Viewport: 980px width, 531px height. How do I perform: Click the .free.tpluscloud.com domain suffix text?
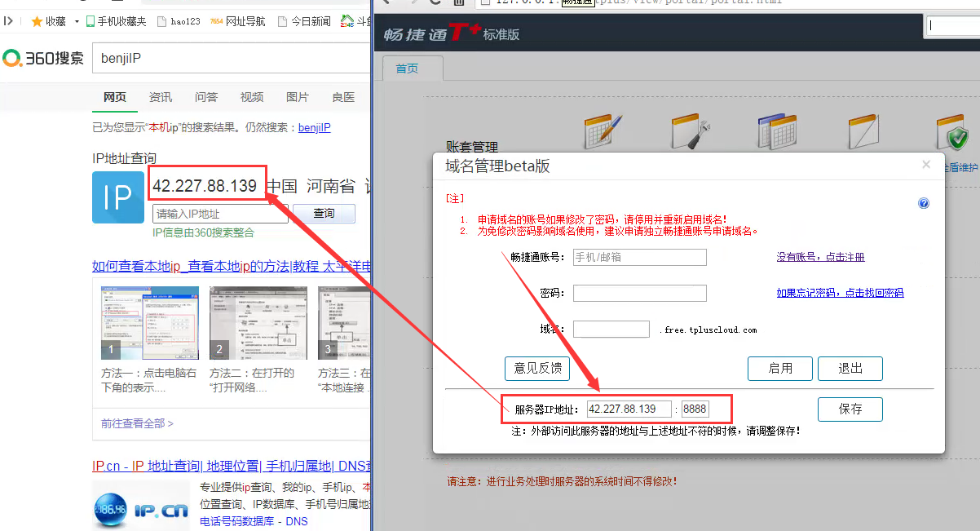[708, 330]
